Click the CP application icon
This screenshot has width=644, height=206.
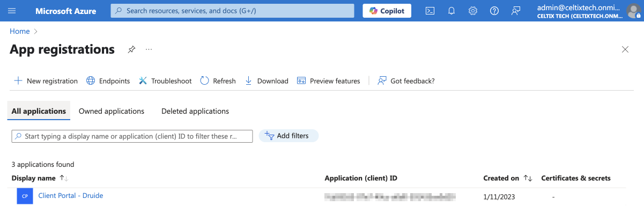point(25,197)
